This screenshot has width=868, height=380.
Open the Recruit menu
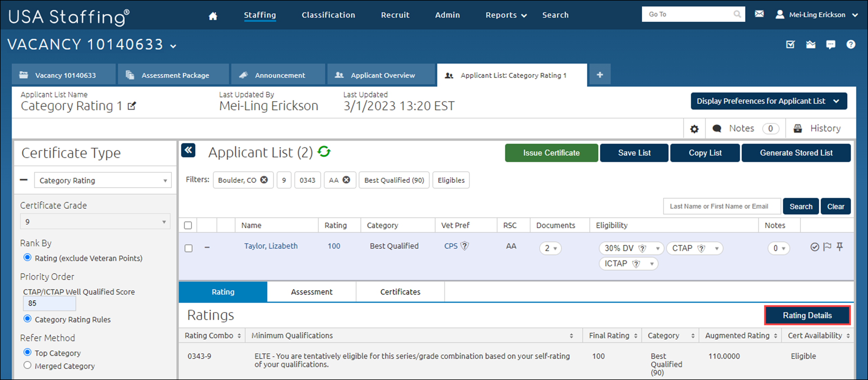pos(395,15)
